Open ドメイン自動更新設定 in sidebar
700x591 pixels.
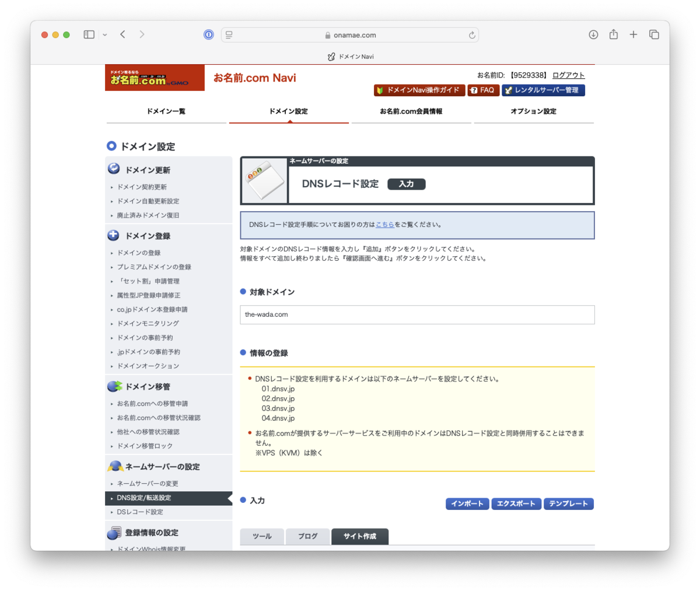[148, 201]
